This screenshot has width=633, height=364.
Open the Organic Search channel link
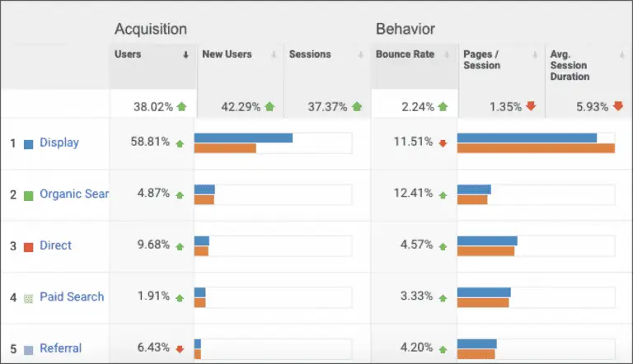74,194
